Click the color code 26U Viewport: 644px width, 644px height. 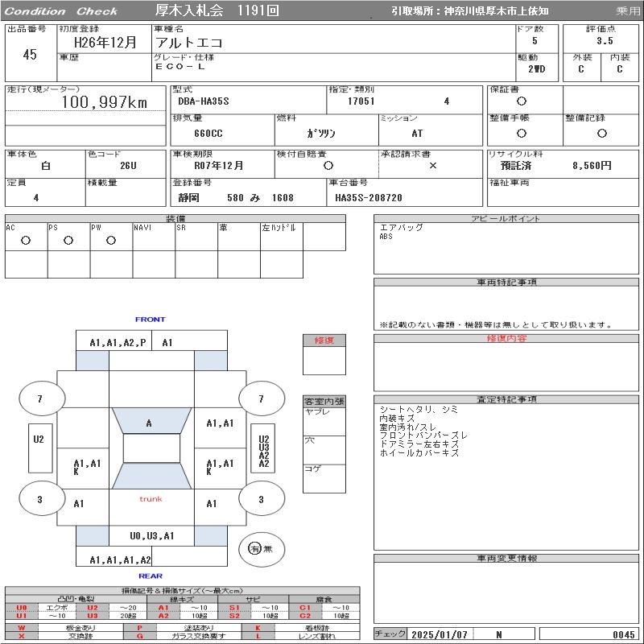pyautogui.click(x=128, y=166)
